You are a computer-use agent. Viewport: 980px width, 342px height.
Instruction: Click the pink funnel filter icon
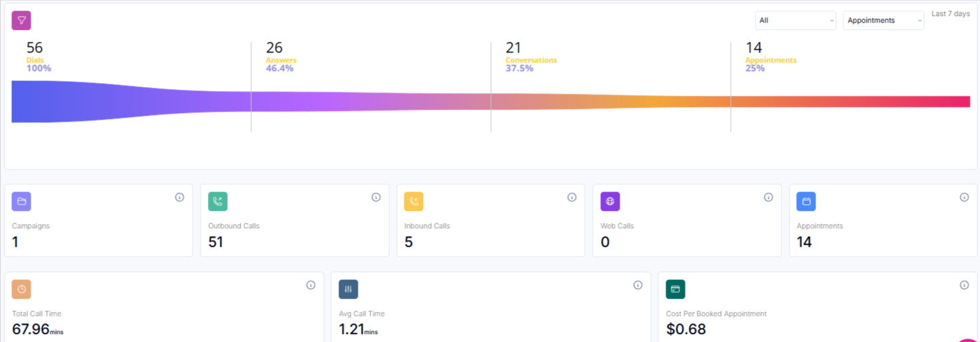click(21, 21)
